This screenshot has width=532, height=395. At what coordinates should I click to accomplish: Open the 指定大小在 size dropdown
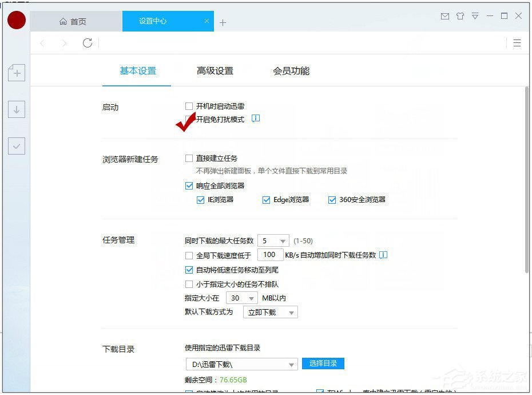[x=242, y=298]
